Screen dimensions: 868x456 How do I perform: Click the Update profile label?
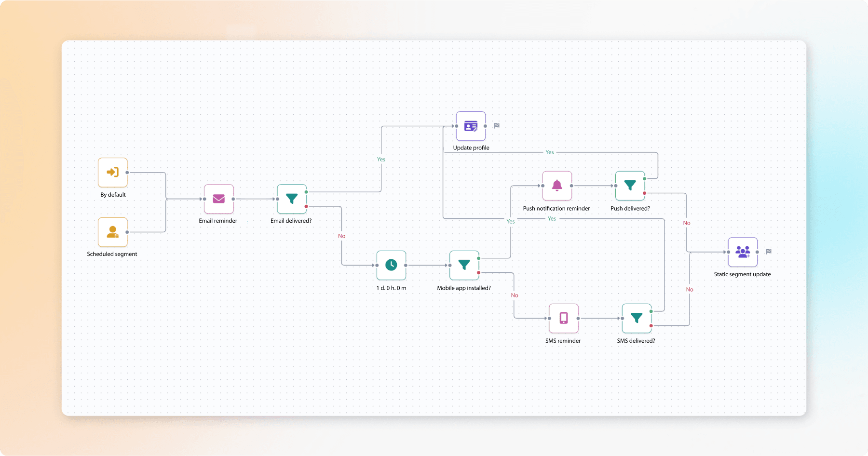(471, 148)
